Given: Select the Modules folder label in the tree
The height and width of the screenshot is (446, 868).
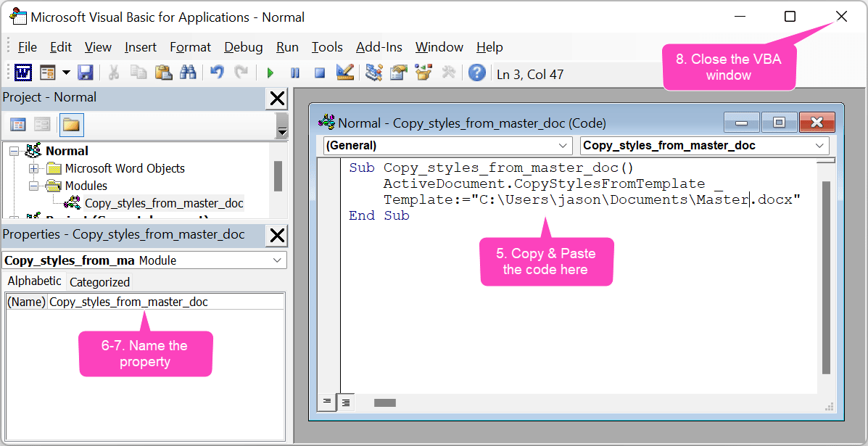Looking at the screenshot, I should (x=86, y=186).
